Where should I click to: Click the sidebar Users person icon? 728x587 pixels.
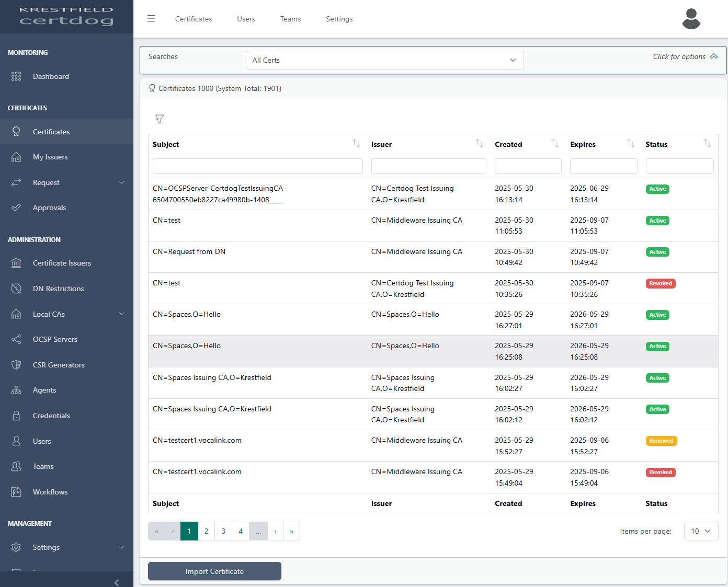pos(16,441)
